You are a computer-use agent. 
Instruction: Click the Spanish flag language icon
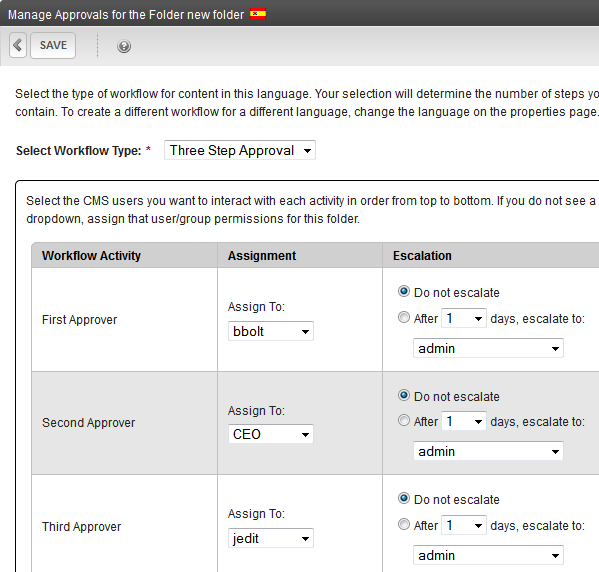pos(258,14)
